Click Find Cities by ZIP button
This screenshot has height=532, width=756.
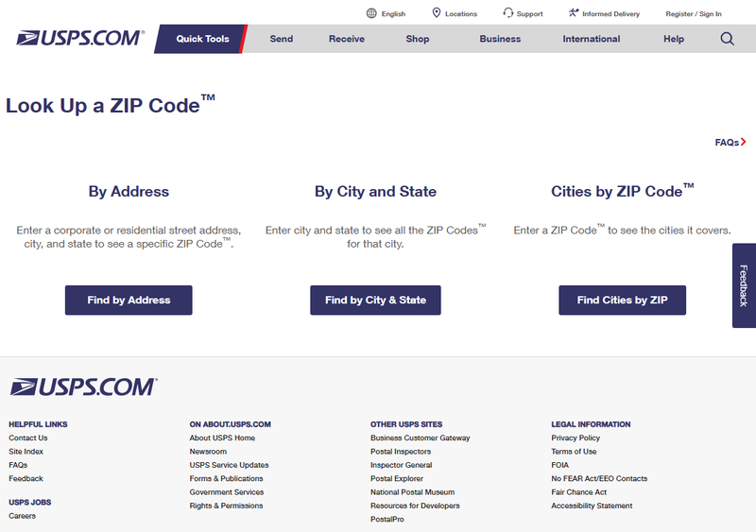pyautogui.click(x=623, y=300)
